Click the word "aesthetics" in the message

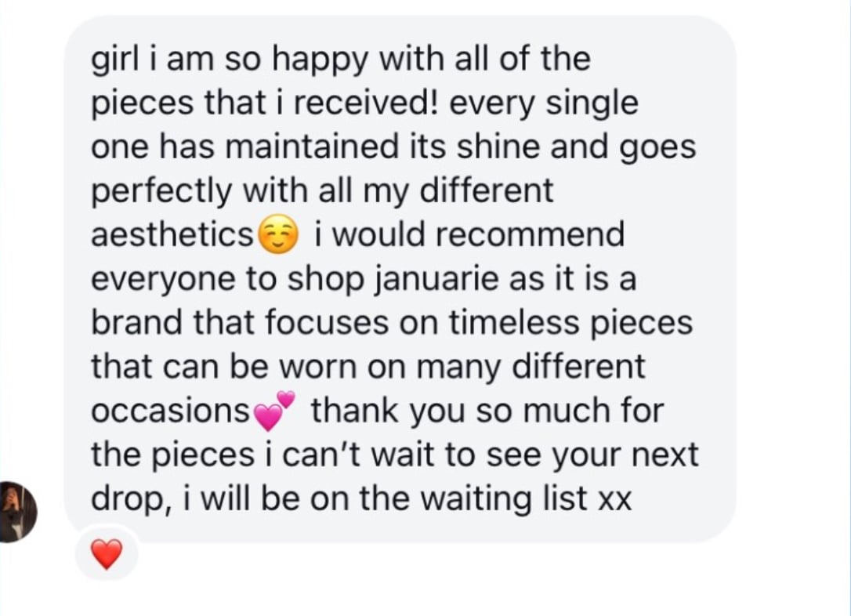[x=172, y=235]
